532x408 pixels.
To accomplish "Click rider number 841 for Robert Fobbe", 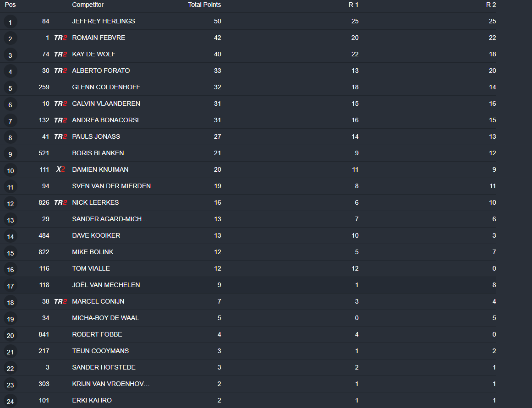I will 44,334.
